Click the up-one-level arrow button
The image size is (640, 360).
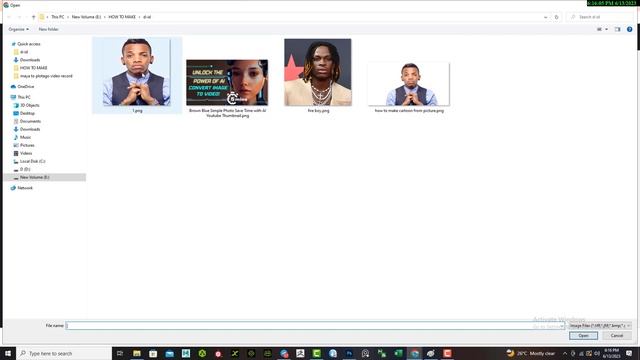33,17
